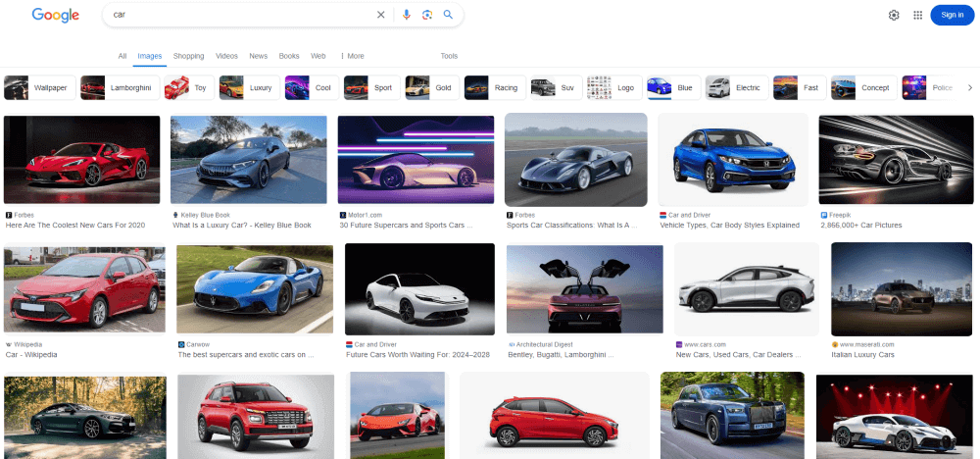Clear the search box text
This screenshot has width=980, height=459.
tap(381, 15)
